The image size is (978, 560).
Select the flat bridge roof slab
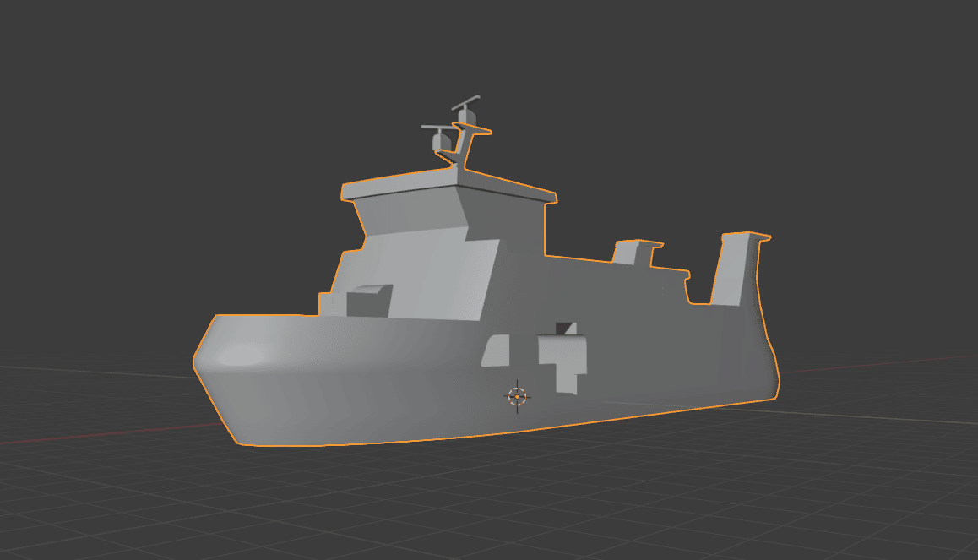tap(448, 185)
